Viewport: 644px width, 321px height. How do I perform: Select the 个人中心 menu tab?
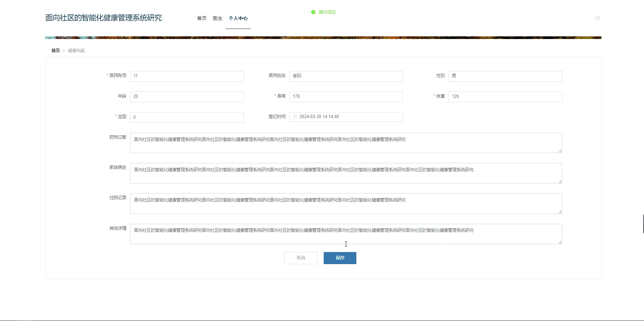coord(238,19)
